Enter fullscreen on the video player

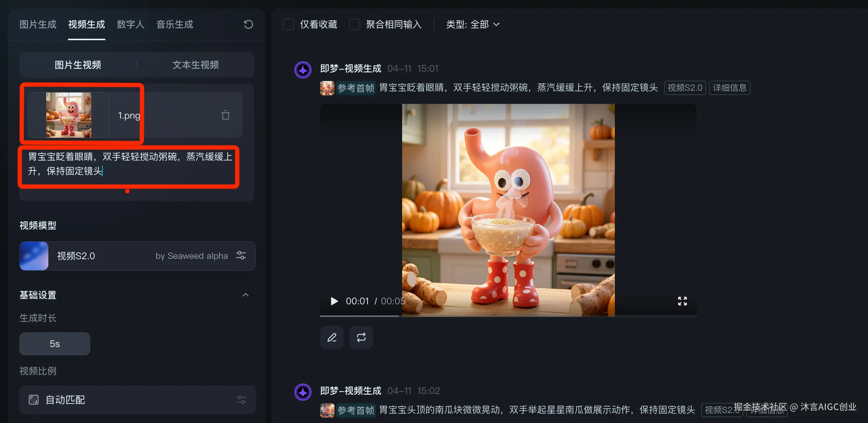click(x=682, y=301)
